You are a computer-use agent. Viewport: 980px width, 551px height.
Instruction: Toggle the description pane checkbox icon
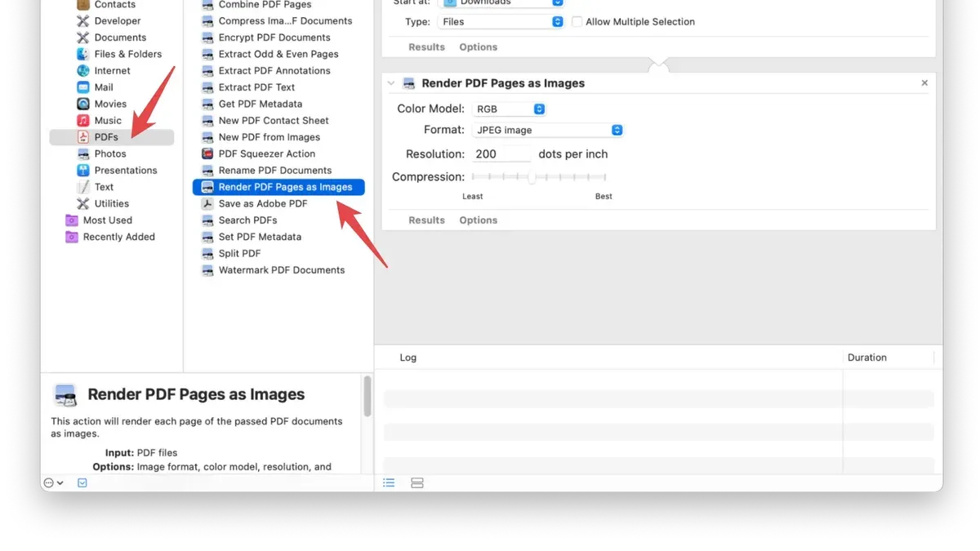click(82, 483)
